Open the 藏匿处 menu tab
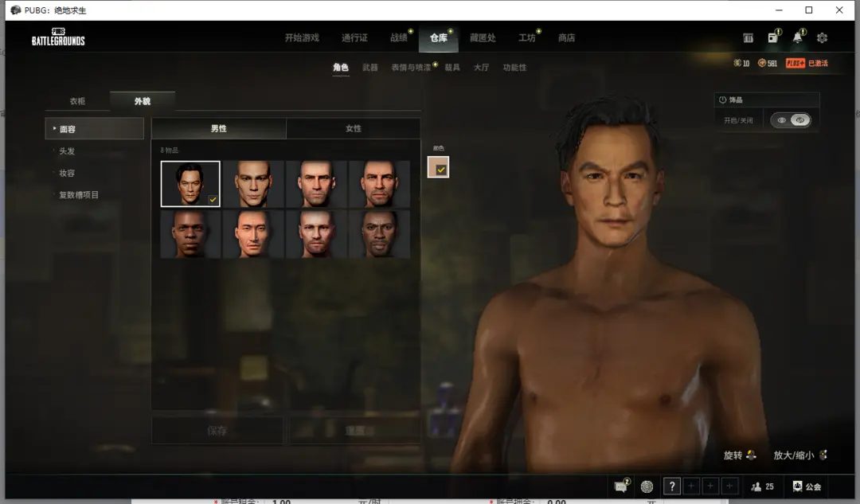 coord(483,38)
